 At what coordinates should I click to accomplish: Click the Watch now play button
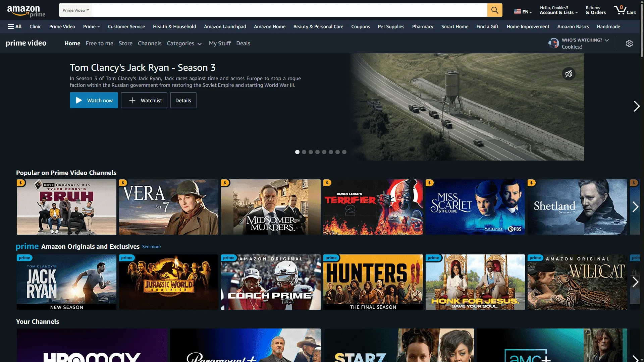click(94, 100)
